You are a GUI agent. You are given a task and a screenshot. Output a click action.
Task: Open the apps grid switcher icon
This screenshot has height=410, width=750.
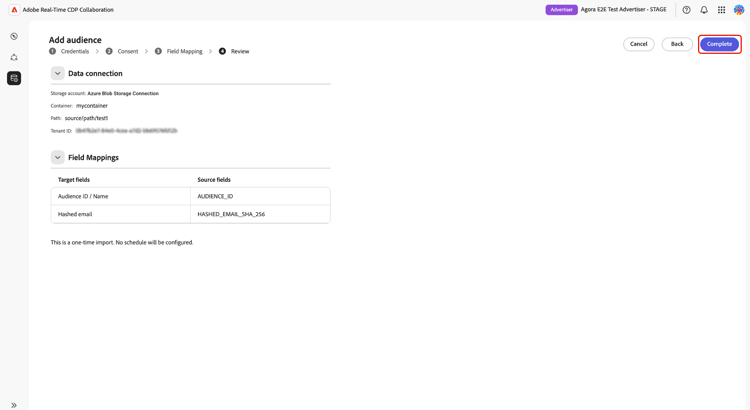pos(721,10)
